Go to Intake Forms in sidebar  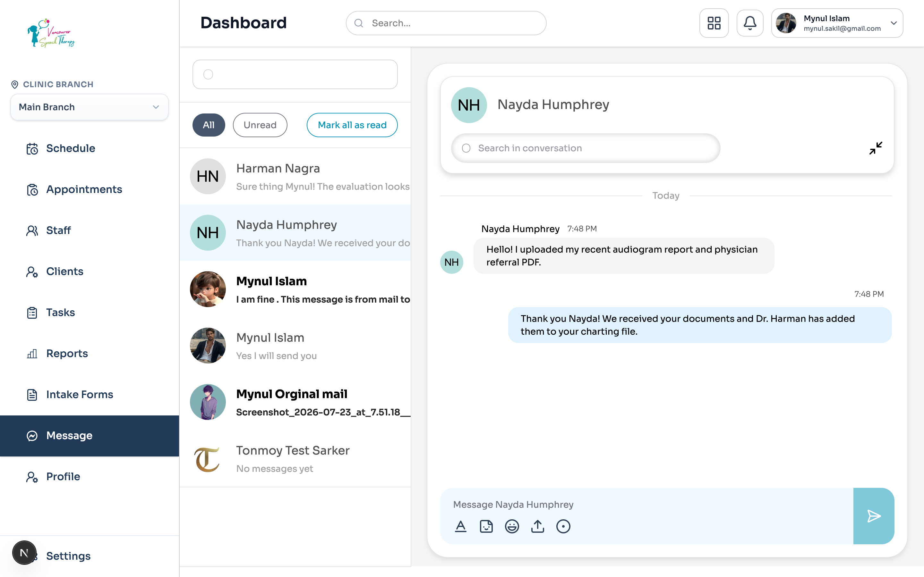[80, 395]
